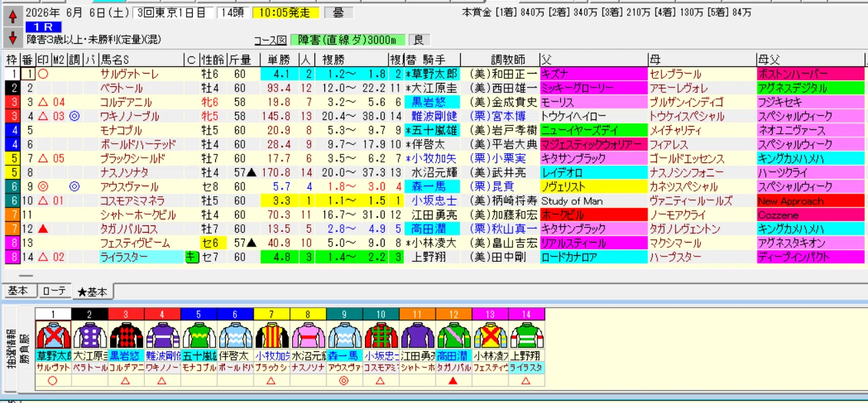
Task: Click the ◎ training mark on アウスヴァール row
Action: coord(74,187)
